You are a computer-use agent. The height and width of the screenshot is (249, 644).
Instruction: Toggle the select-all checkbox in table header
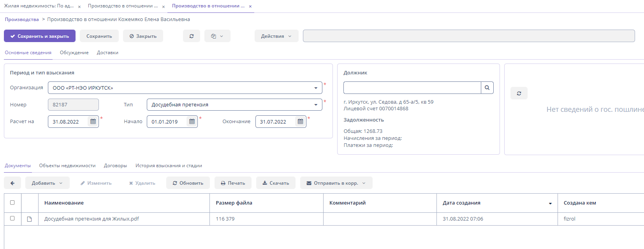(x=12, y=203)
